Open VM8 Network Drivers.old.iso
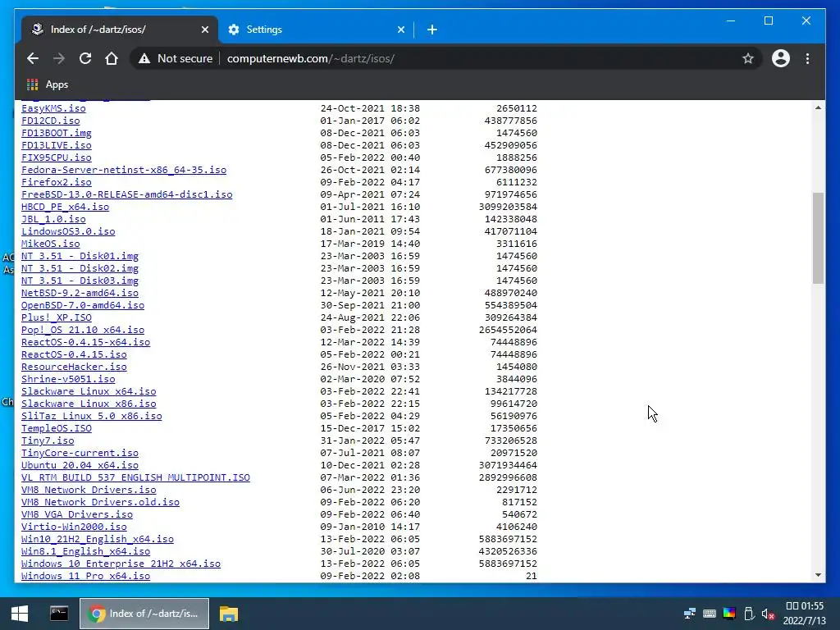 pos(100,503)
